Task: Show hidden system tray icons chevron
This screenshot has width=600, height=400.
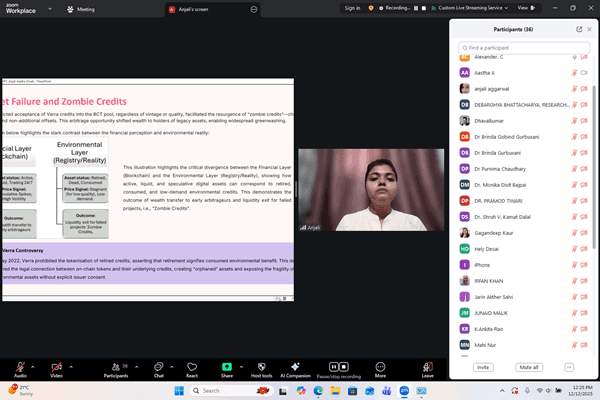Action: [502, 391]
